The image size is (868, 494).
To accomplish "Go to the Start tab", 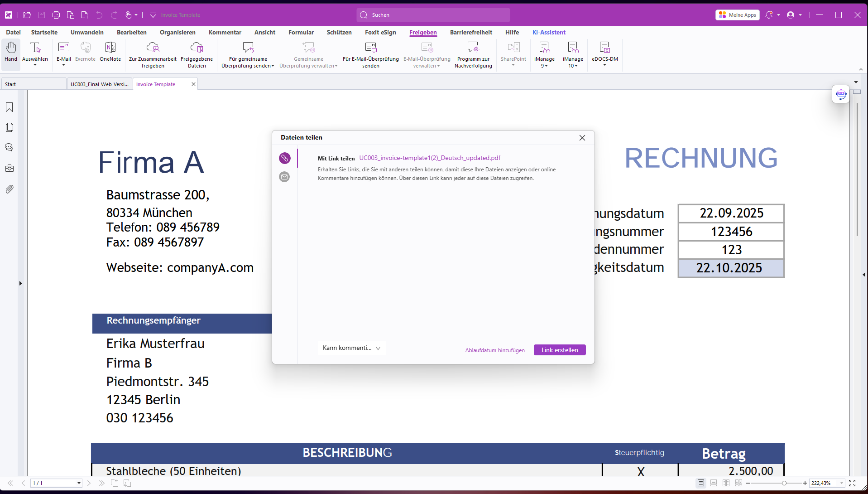I will (x=34, y=84).
